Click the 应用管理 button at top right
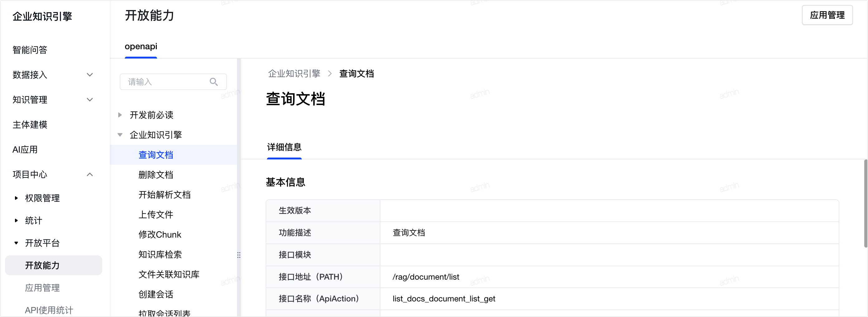The image size is (868, 317). [827, 15]
